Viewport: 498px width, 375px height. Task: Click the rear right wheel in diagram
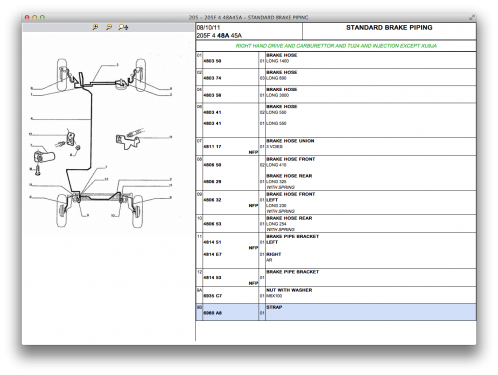click(137, 211)
